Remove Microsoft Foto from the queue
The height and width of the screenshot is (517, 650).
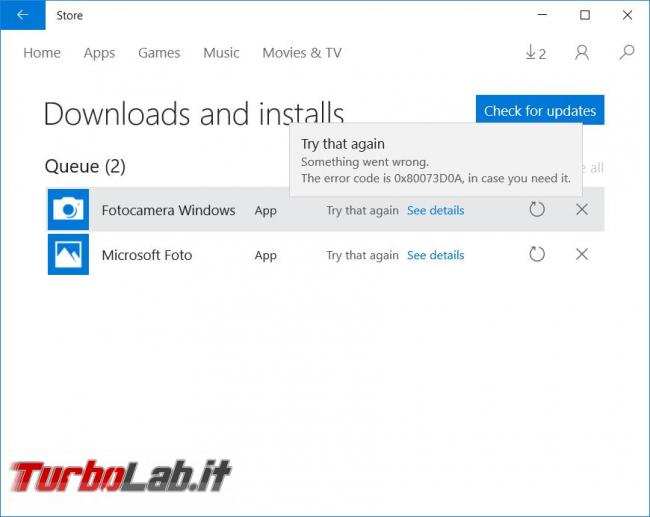[582, 254]
